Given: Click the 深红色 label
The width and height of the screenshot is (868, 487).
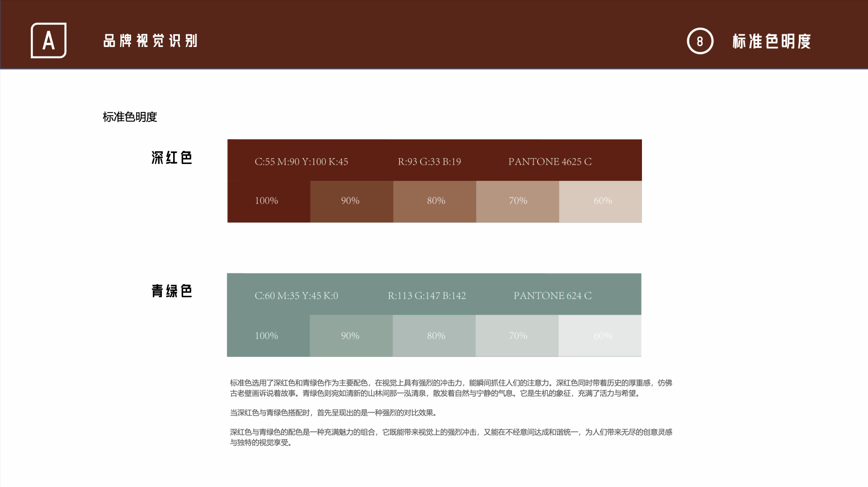Looking at the screenshot, I should point(172,158).
